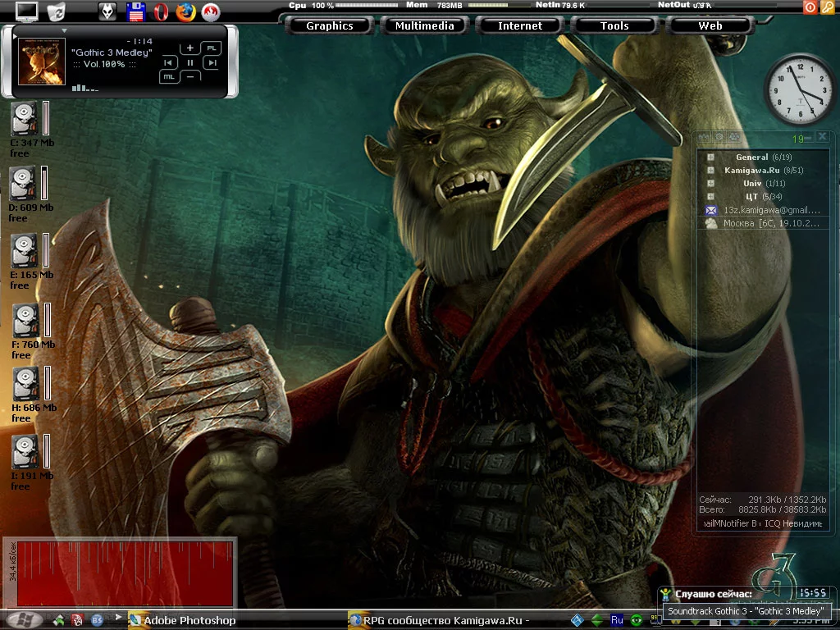Select the Univ (1/11) group label
840x630 pixels.
pyautogui.click(x=764, y=183)
